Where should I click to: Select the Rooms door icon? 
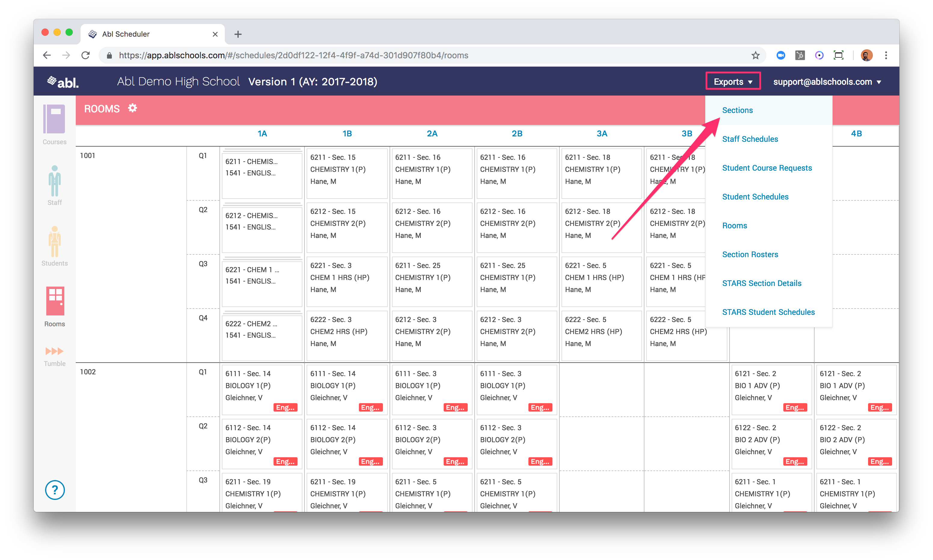[x=55, y=301]
